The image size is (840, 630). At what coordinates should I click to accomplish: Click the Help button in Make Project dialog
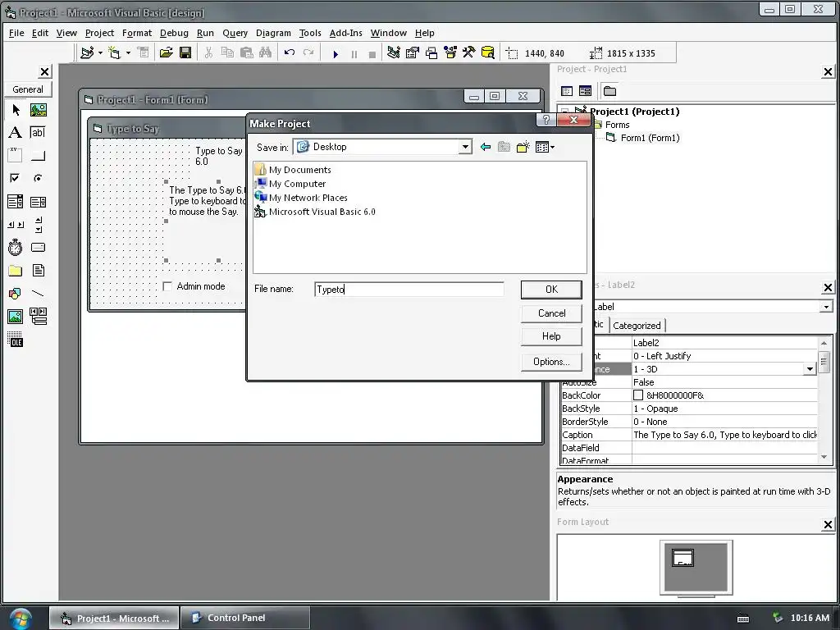(551, 336)
